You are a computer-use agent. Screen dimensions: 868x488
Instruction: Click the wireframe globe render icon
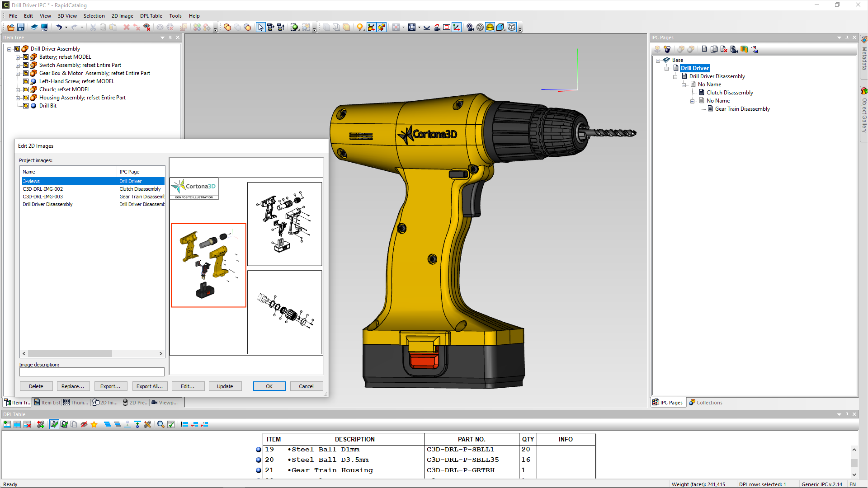(480, 27)
